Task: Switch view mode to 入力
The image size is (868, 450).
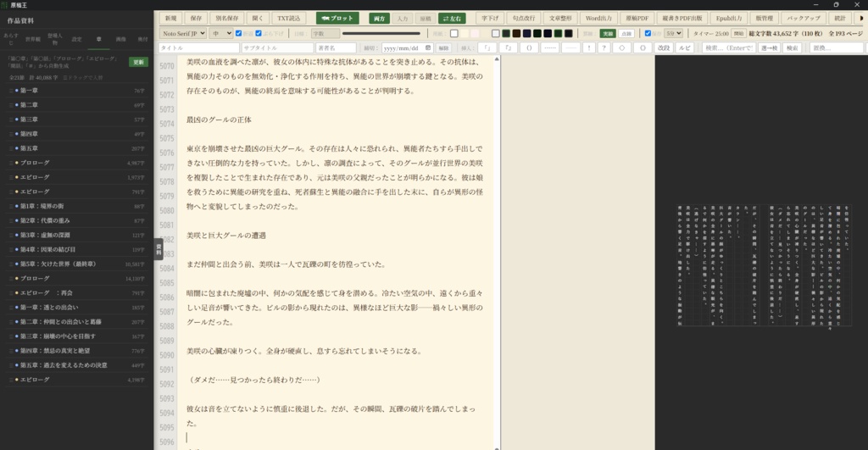Action: (x=403, y=19)
